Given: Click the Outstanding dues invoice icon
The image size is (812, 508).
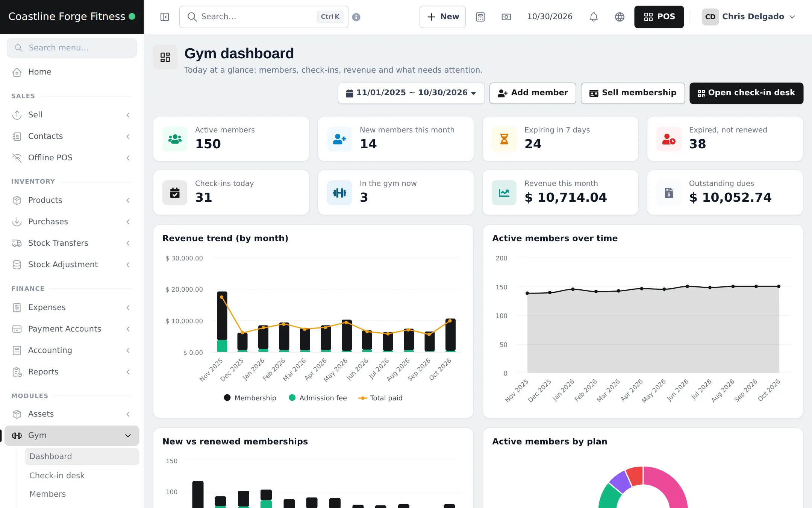Looking at the screenshot, I should (669, 193).
